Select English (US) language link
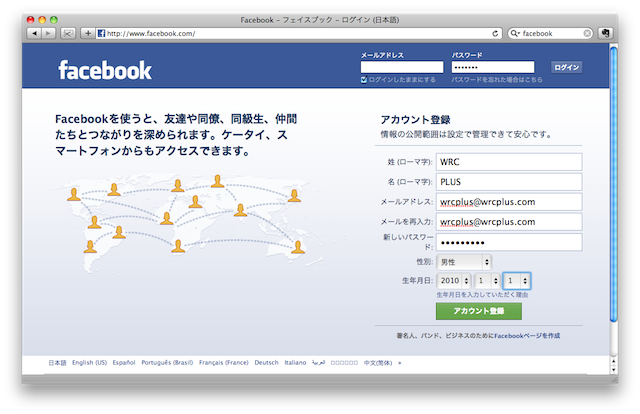Viewport: 640px width, 414px height. tap(89, 363)
